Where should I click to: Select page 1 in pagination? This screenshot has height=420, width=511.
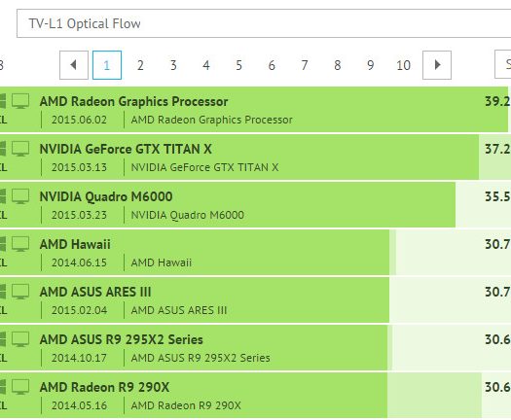click(x=107, y=65)
